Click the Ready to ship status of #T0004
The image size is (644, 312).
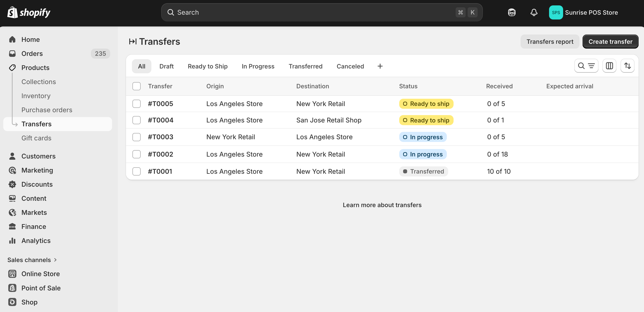(x=426, y=120)
